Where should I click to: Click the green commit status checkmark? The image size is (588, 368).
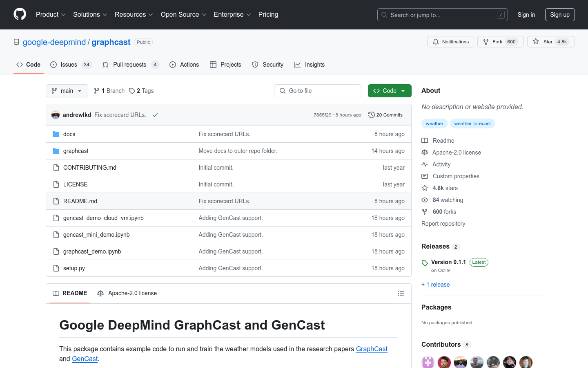[x=155, y=115]
